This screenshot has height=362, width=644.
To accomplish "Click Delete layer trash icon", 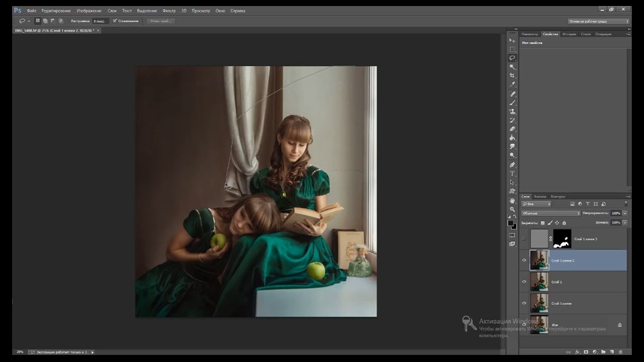I will pyautogui.click(x=620, y=352).
